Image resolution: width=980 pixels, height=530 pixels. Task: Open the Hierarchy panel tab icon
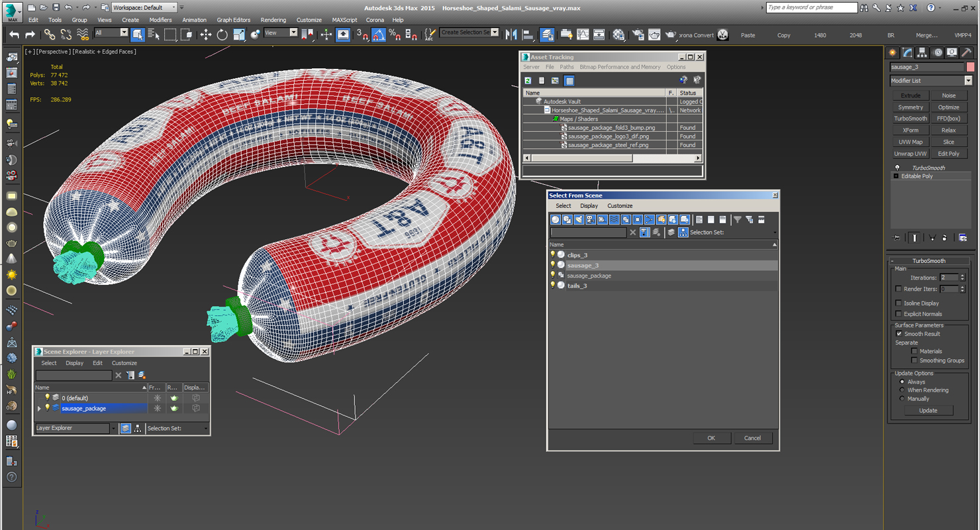pos(922,52)
